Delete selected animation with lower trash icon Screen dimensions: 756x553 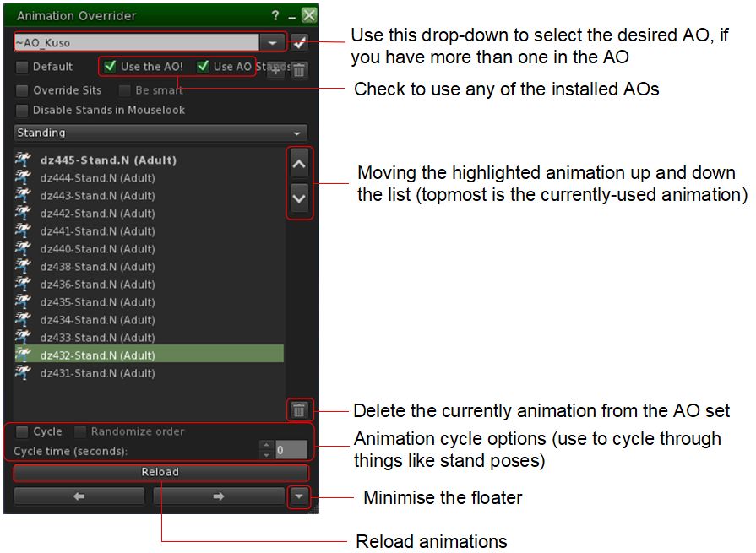pos(299,410)
